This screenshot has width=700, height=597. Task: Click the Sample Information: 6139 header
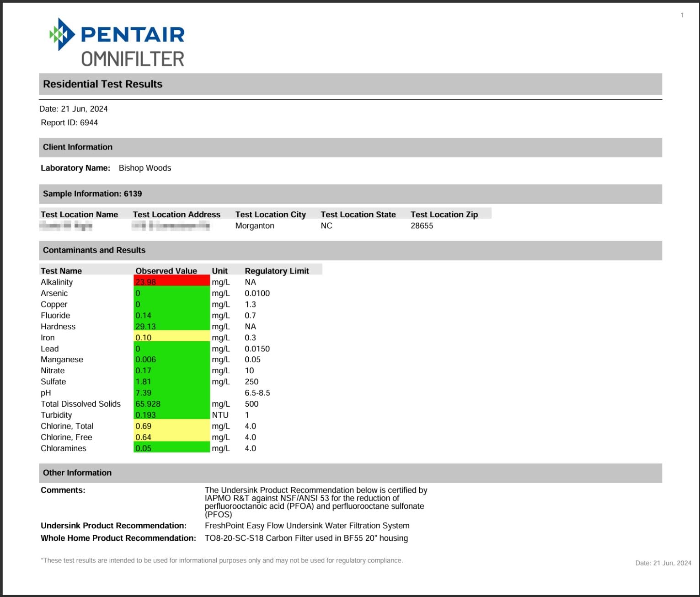coord(350,194)
